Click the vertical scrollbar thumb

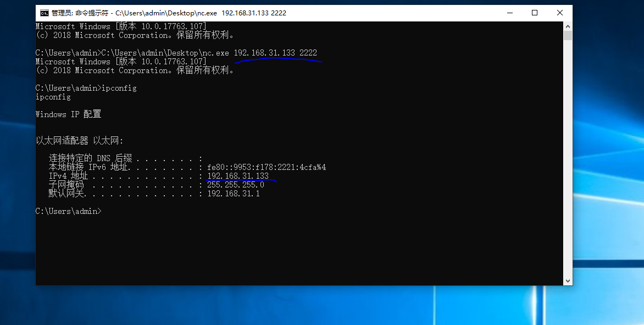tap(568, 35)
